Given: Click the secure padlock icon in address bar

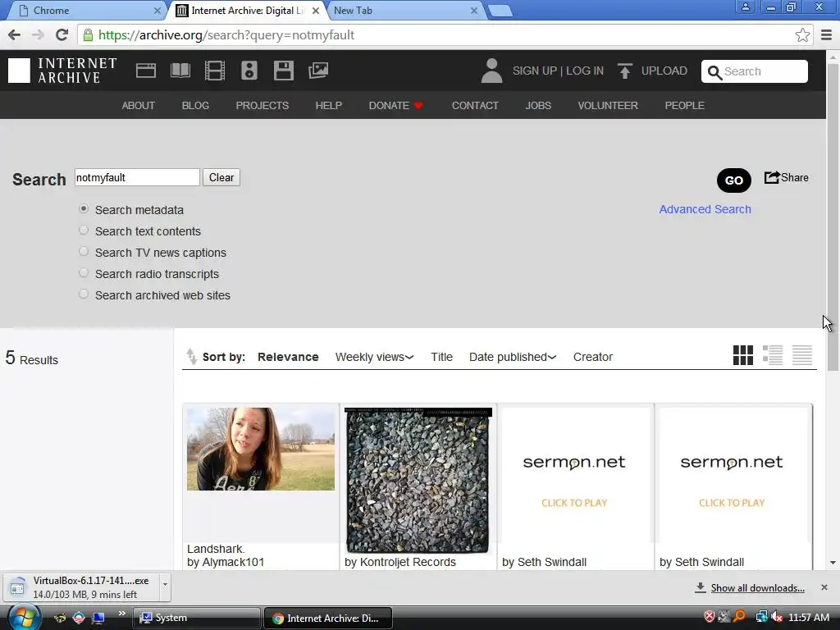Looking at the screenshot, I should tap(88, 35).
